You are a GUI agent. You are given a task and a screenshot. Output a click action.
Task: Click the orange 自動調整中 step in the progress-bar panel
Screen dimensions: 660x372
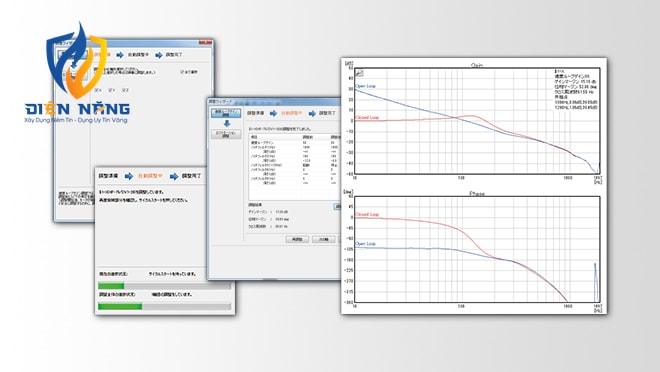[150, 176]
